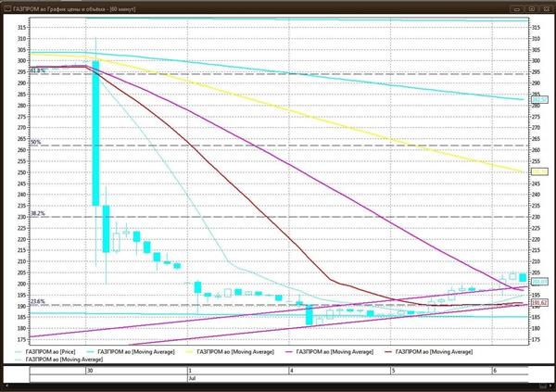The width and height of the screenshot is (556, 392).
Task: Click the 23.6% Fibonacci level label
Action: click(38, 301)
